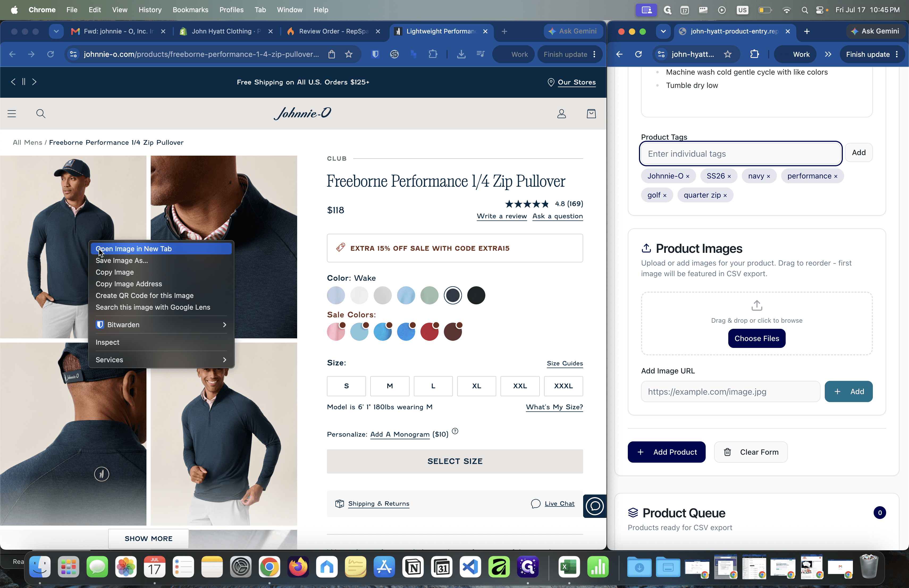Open Extensions puzzle icon in the right window
909x588 pixels.
754,54
